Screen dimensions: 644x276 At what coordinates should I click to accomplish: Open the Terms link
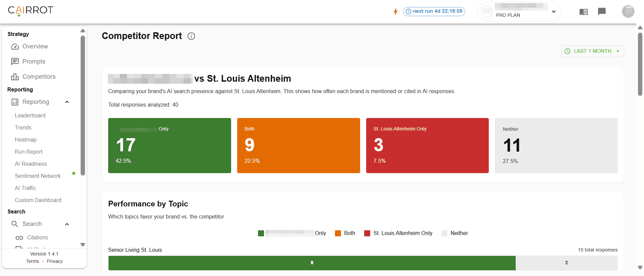click(x=33, y=261)
